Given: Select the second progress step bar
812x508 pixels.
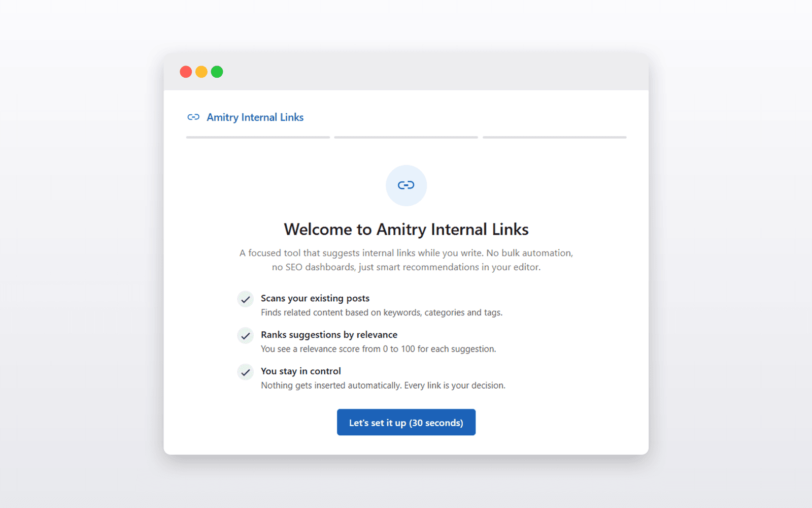Looking at the screenshot, I should (406, 137).
